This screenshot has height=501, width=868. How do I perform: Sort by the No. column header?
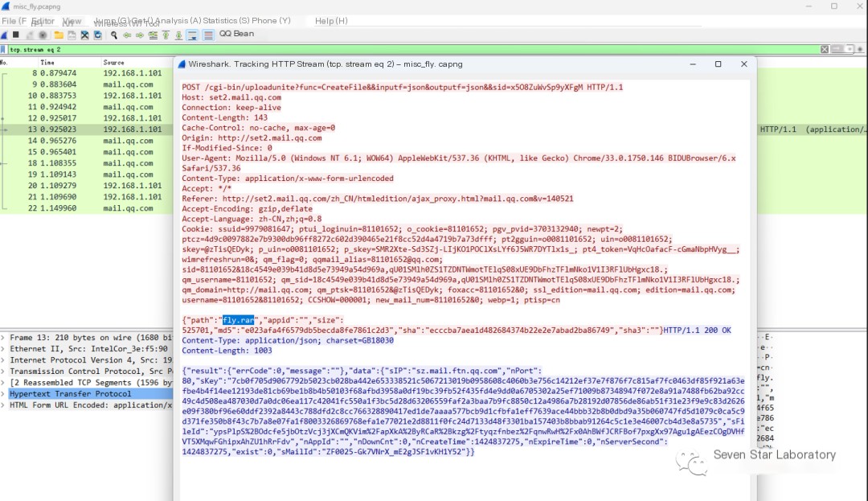pyautogui.click(x=5, y=63)
